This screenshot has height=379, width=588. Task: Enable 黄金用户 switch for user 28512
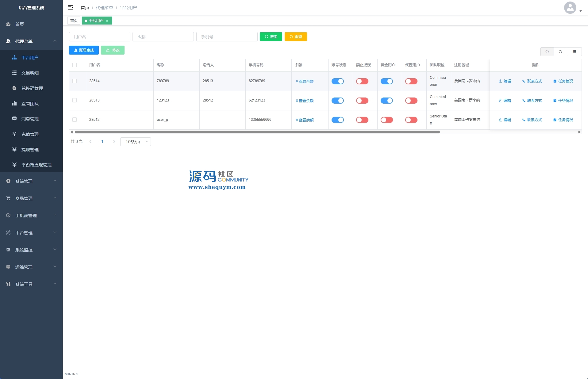coord(386,120)
